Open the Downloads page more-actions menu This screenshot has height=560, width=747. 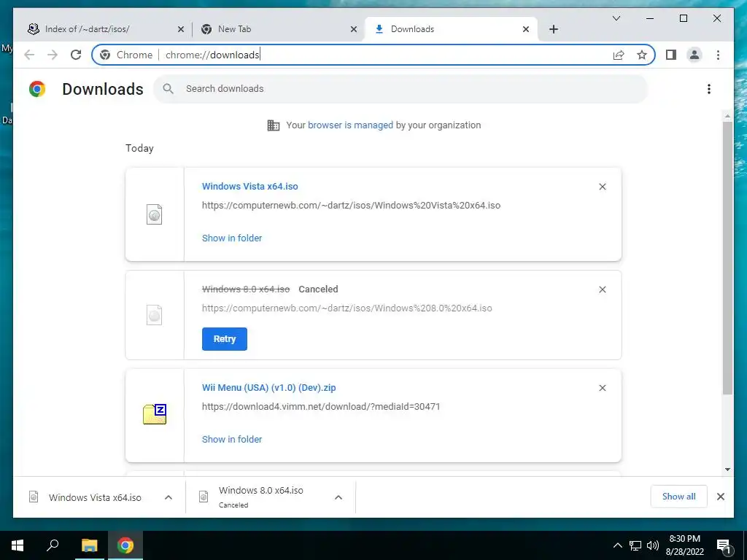709,89
